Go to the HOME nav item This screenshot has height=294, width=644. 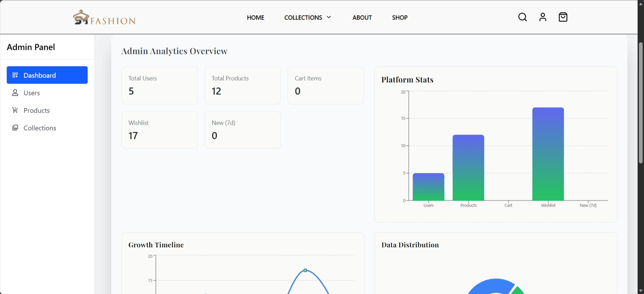point(256,18)
